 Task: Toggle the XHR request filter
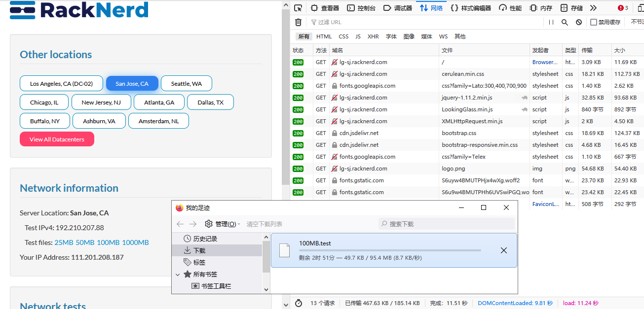tap(373, 36)
